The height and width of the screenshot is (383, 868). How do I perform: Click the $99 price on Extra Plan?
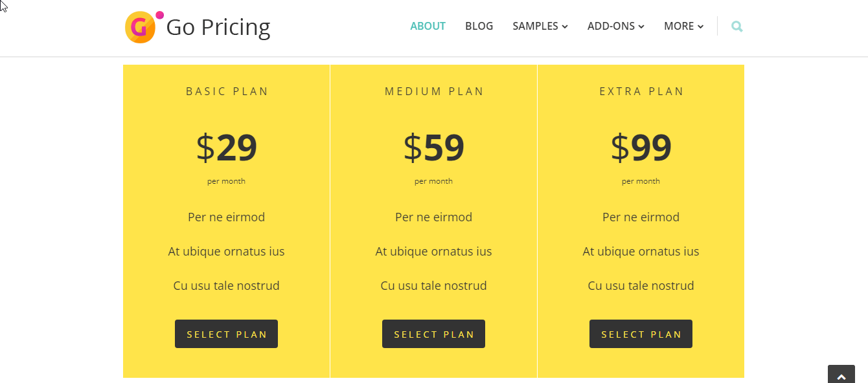coord(641,148)
